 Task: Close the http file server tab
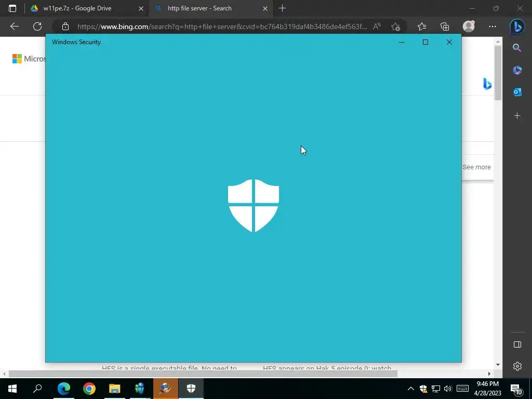[265, 8]
